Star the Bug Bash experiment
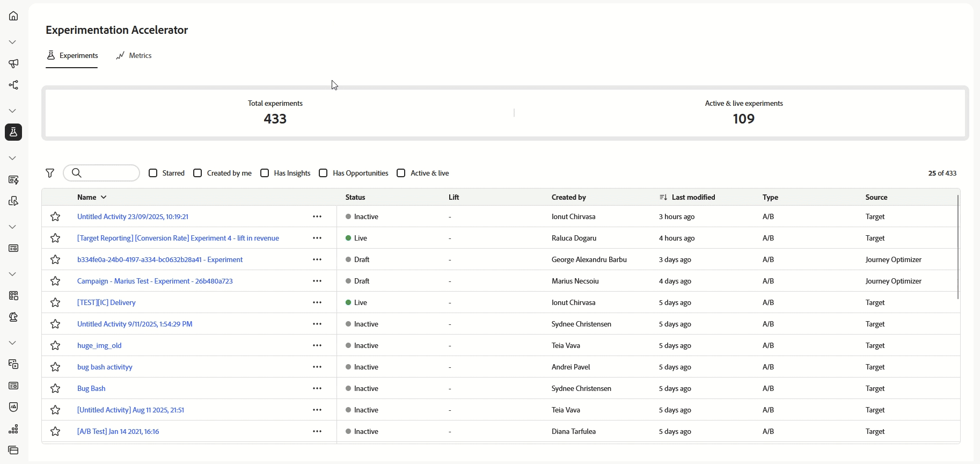This screenshot has width=980, height=464. coord(55,388)
